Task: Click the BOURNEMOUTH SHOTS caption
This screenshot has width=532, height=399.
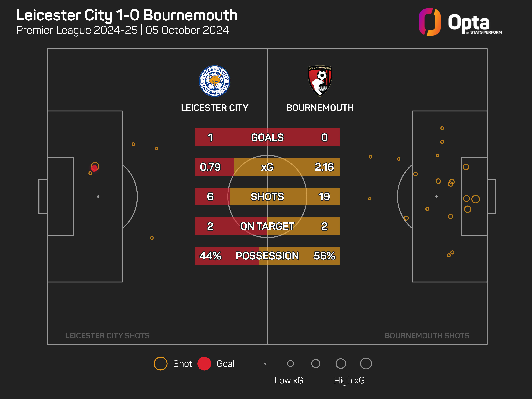Action: (x=427, y=336)
